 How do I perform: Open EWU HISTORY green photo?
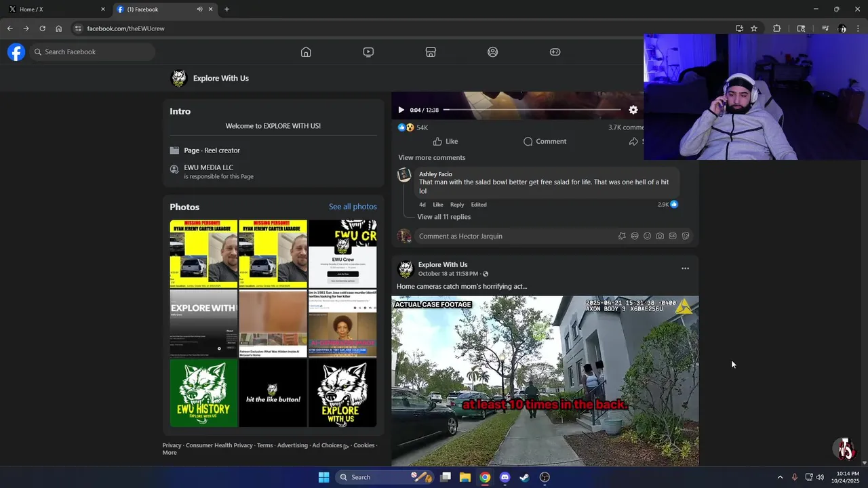tap(203, 393)
